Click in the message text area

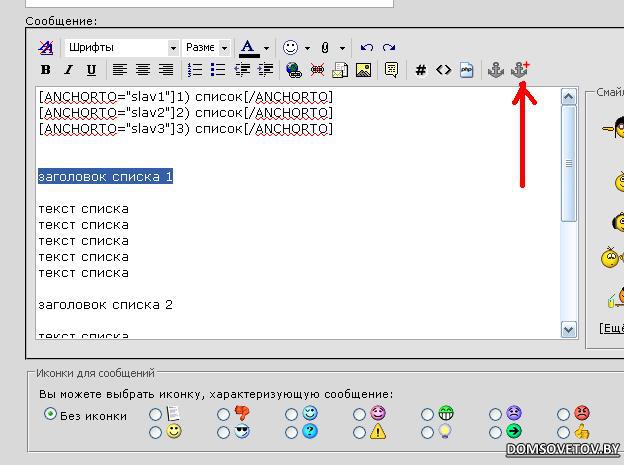(x=300, y=230)
